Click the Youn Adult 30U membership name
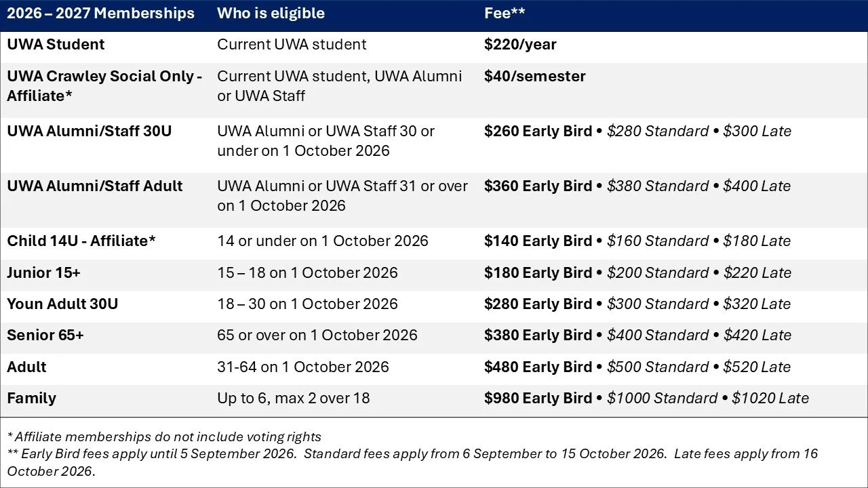This screenshot has width=868, height=488. tap(62, 304)
